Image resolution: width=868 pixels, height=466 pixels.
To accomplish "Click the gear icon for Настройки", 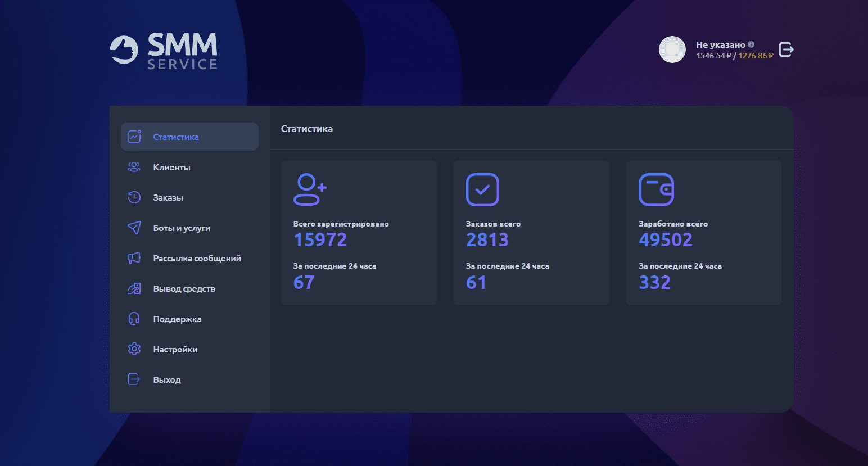I will point(134,349).
